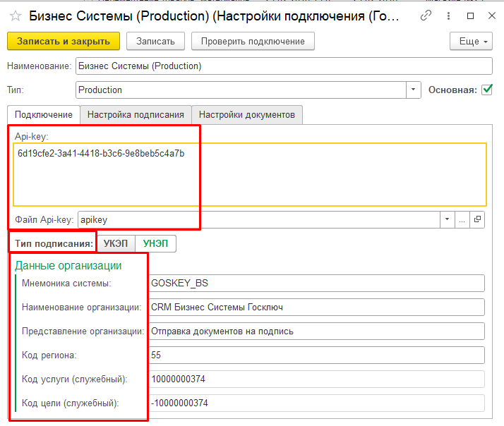The image size is (504, 426).
Task: Click Проверить подключение button
Action: click(x=253, y=41)
